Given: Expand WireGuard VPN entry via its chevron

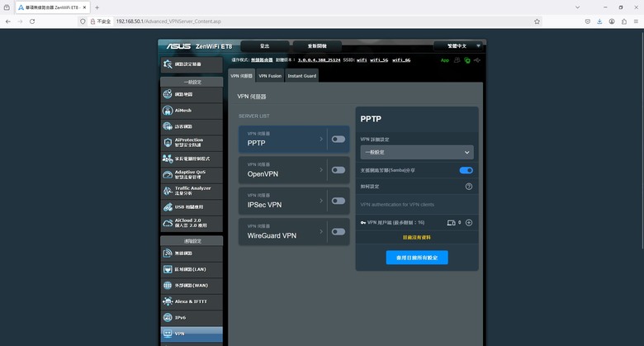Looking at the screenshot, I should (x=321, y=232).
